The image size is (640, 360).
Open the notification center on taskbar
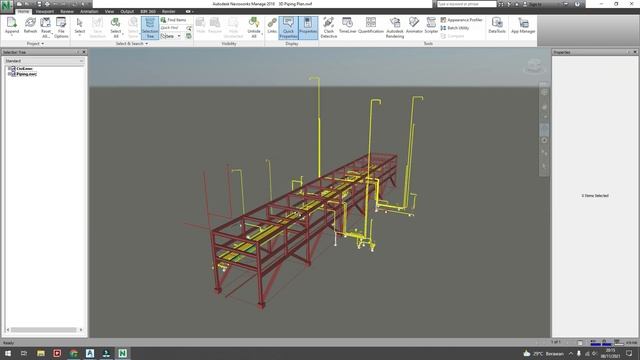[629, 353]
